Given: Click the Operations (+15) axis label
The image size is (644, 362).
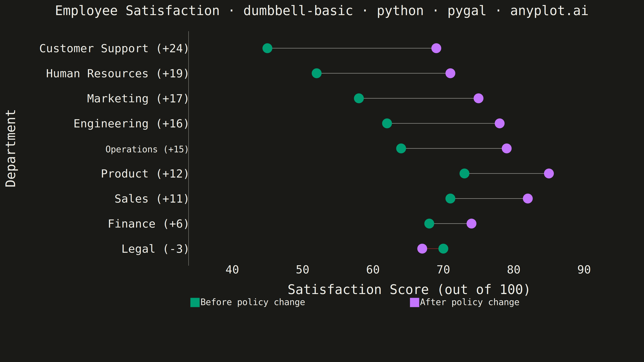Looking at the screenshot, I should (x=147, y=149).
